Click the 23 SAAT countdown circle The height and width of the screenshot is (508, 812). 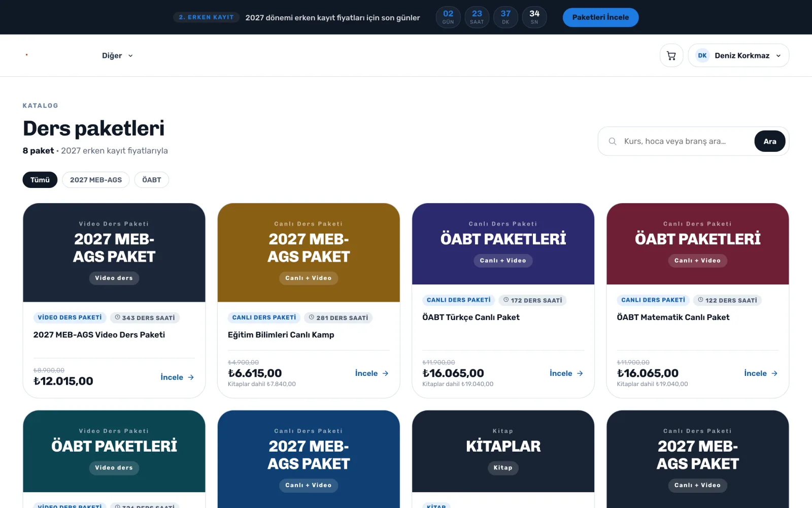tap(477, 17)
